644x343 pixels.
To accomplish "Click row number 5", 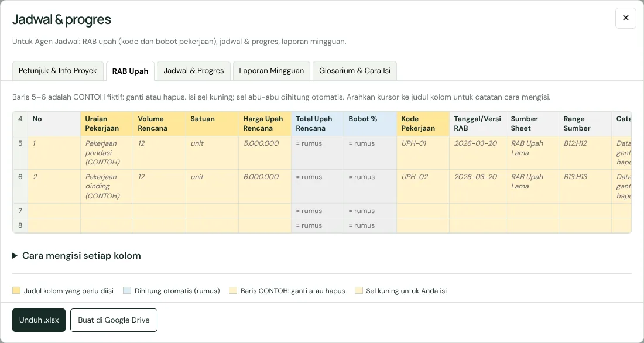I will click(x=20, y=153).
